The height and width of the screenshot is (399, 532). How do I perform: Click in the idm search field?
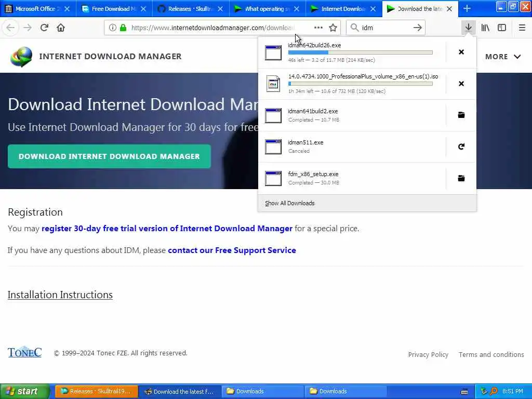pos(385,28)
